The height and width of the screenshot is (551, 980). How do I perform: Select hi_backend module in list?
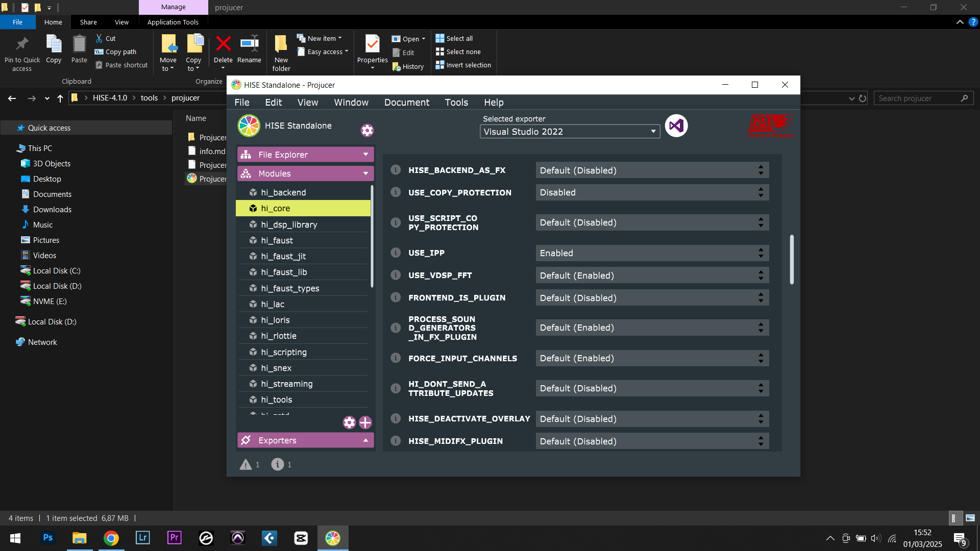tap(303, 192)
